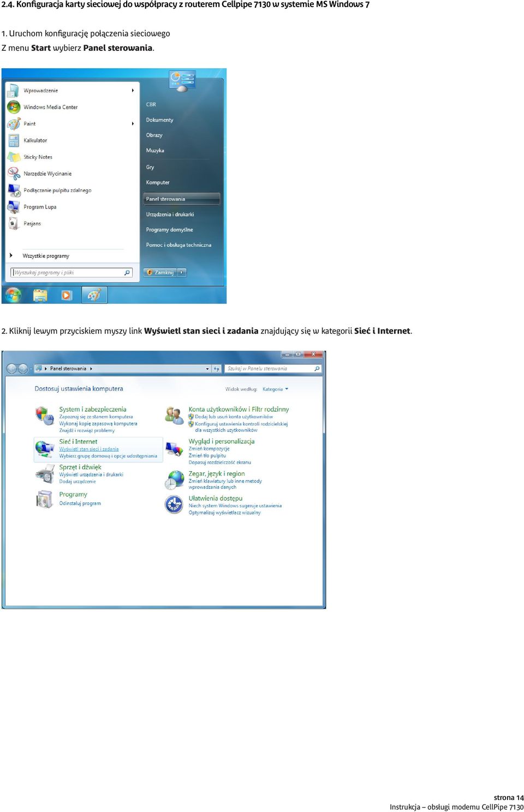
Task: Click the Wyszukaj programy i pliki search box
Action: click(x=72, y=272)
